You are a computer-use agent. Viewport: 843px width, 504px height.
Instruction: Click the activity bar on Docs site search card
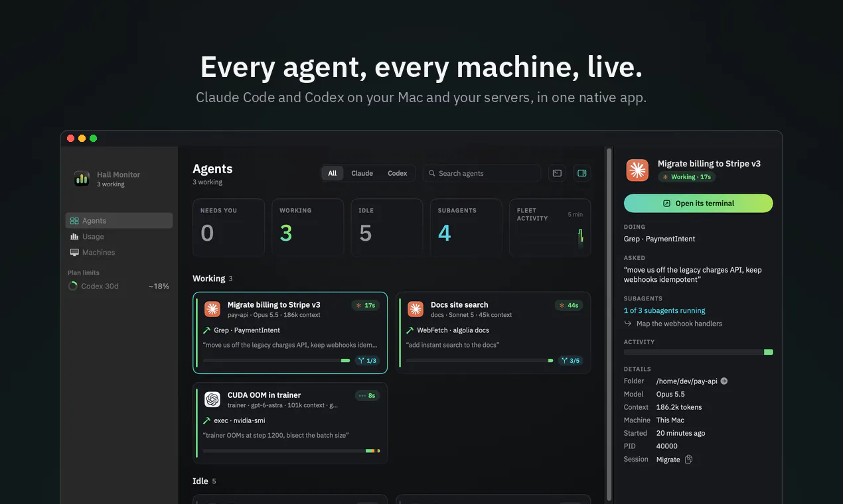479,361
